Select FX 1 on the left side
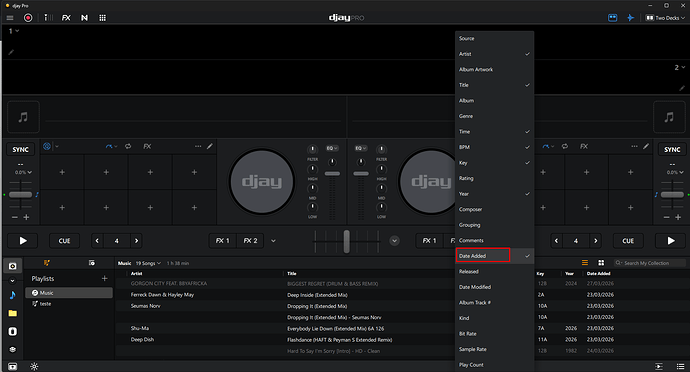The width and height of the screenshot is (690, 372). coord(222,241)
